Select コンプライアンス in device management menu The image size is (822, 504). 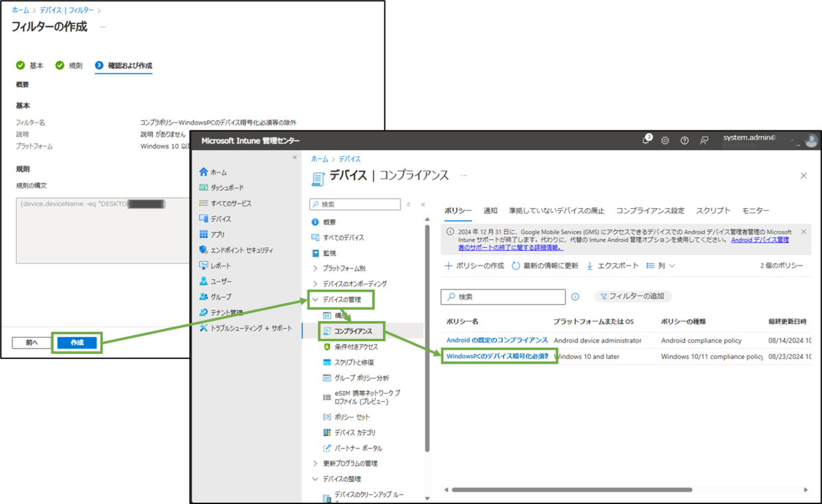(352, 331)
